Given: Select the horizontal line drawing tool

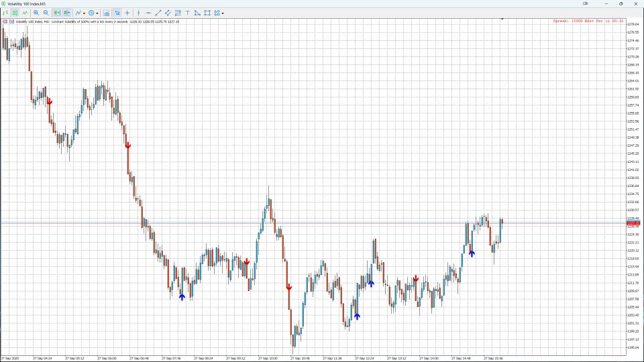Looking at the screenshot, I should tap(148, 13).
